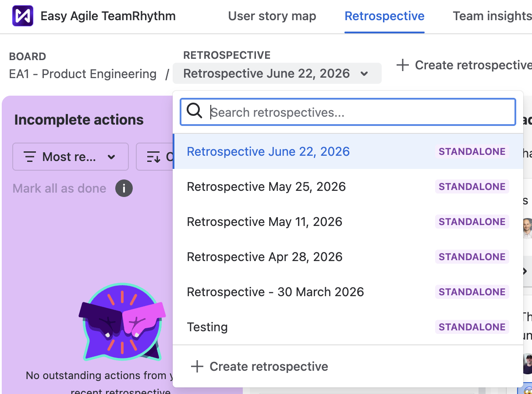Click the filter icon on Most re... button
This screenshot has height=394, width=532.
pos(30,157)
